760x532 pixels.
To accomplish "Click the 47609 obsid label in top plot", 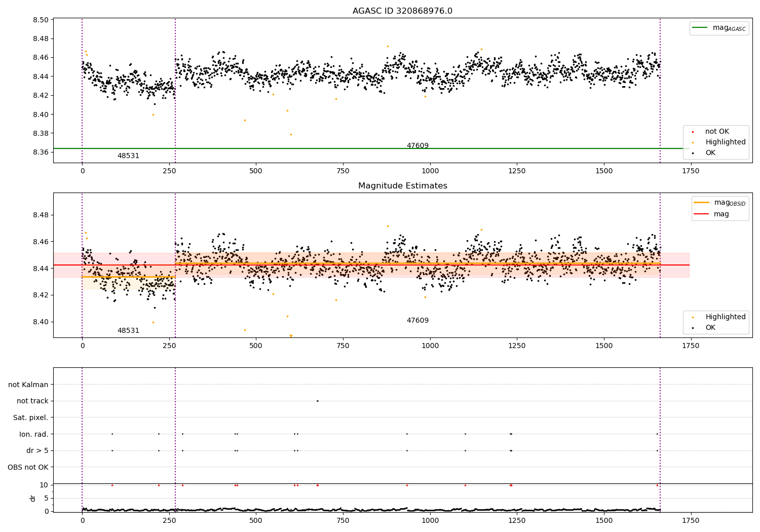I will click(417, 146).
